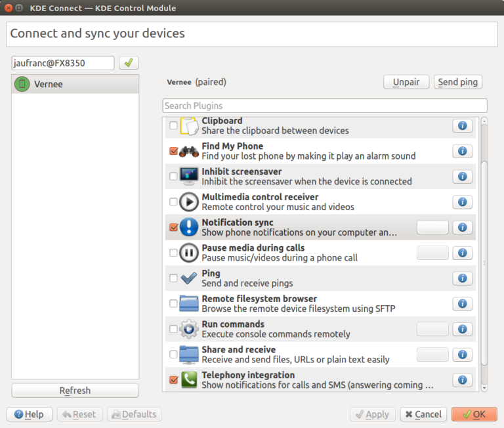The image size is (504, 428).
Task: Click the Remote filesystem browser folder icon
Action: 189,303
